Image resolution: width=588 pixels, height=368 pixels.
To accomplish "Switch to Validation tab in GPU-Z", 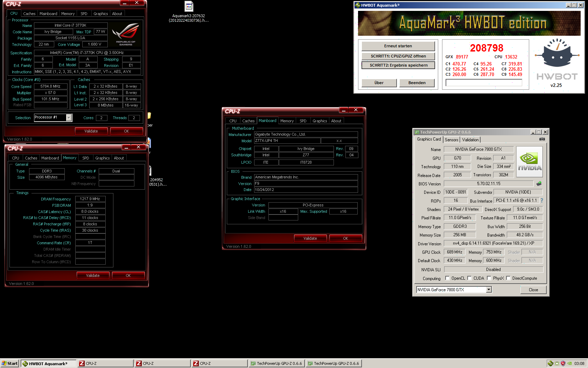I will pos(470,140).
